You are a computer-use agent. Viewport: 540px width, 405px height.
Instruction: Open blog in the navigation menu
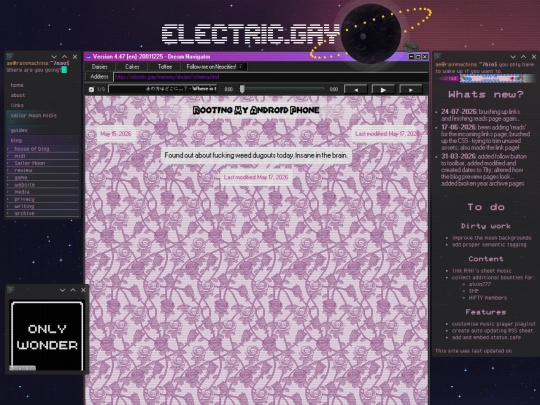point(16,140)
